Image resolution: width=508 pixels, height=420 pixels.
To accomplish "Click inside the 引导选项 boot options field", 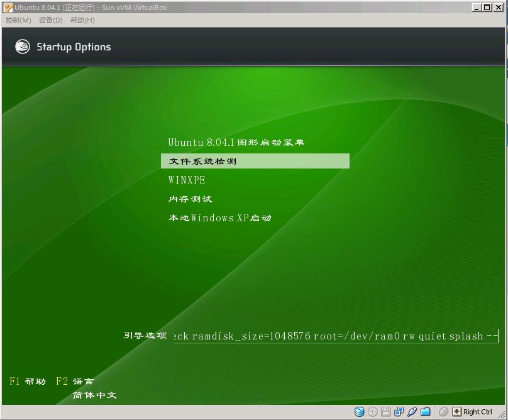I will pyautogui.click(x=336, y=336).
